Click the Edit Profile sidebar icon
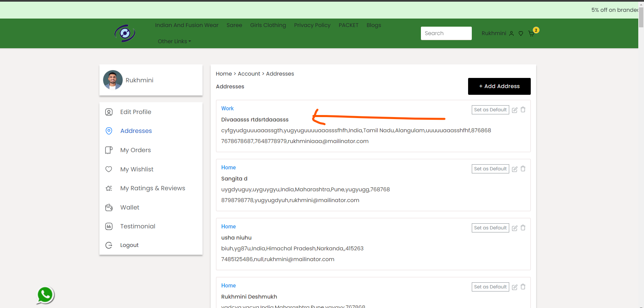 pos(109,112)
